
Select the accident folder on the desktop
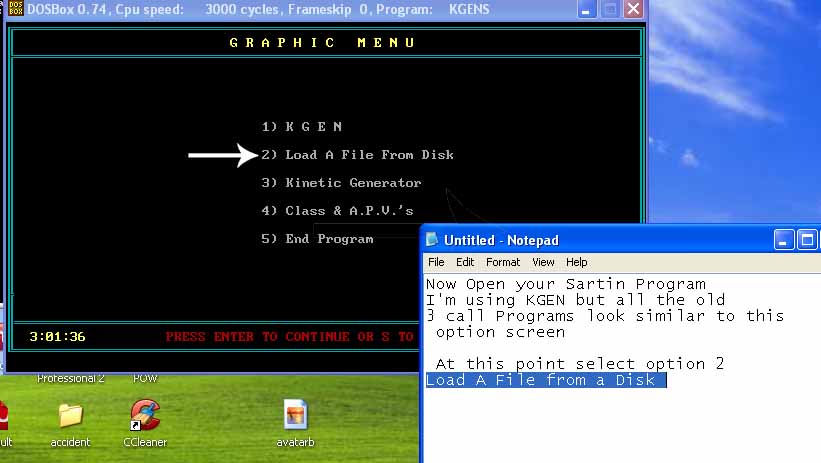(70, 425)
